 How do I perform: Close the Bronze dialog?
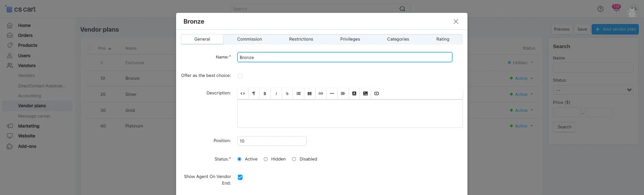point(456,22)
